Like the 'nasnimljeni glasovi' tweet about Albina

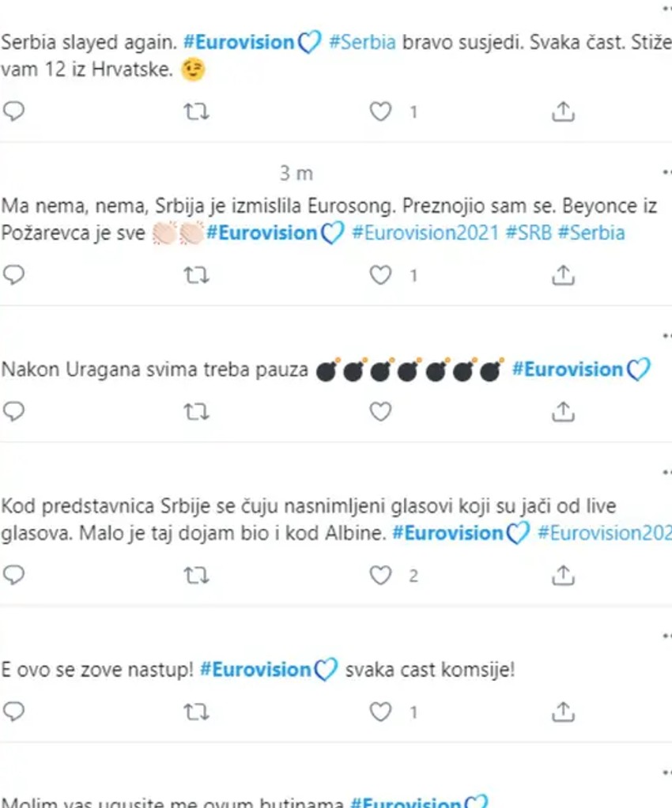(x=381, y=576)
